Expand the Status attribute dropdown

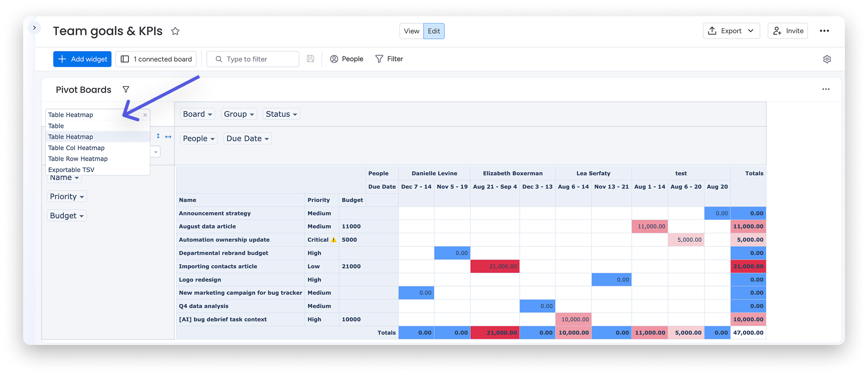pyautogui.click(x=281, y=114)
